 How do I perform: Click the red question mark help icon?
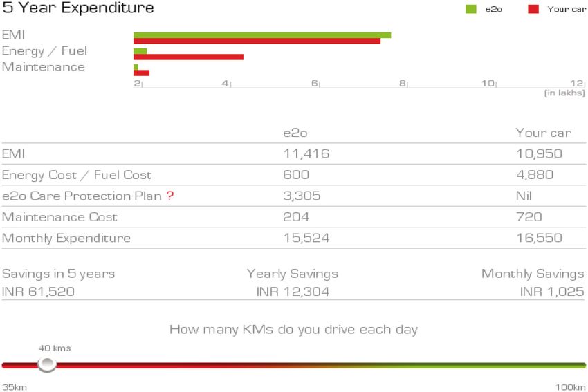point(170,196)
